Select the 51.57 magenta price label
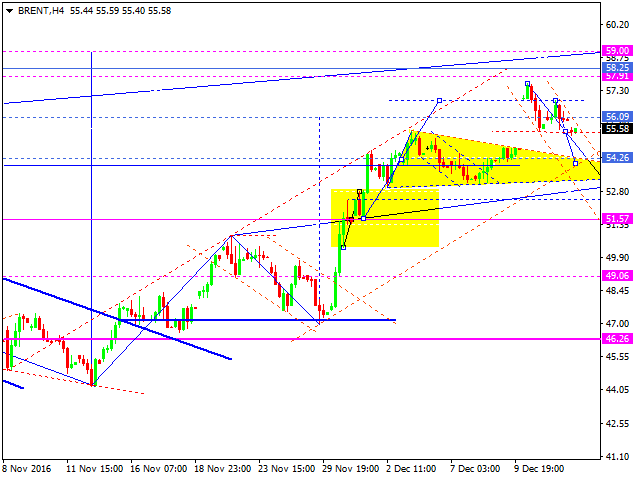 click(x=617, y=218)
